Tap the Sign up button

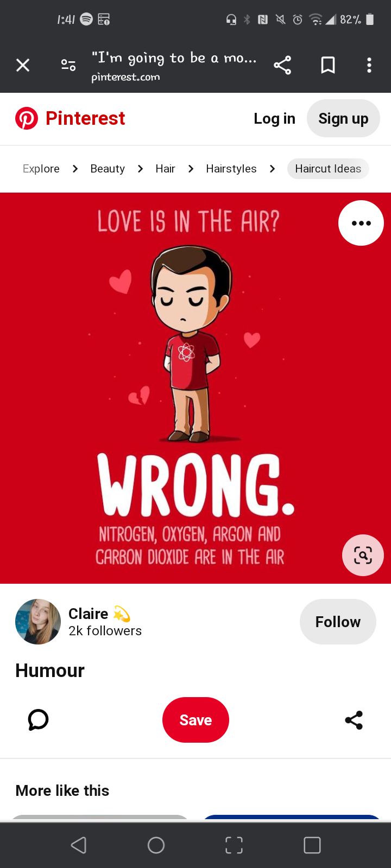point(343,118)
